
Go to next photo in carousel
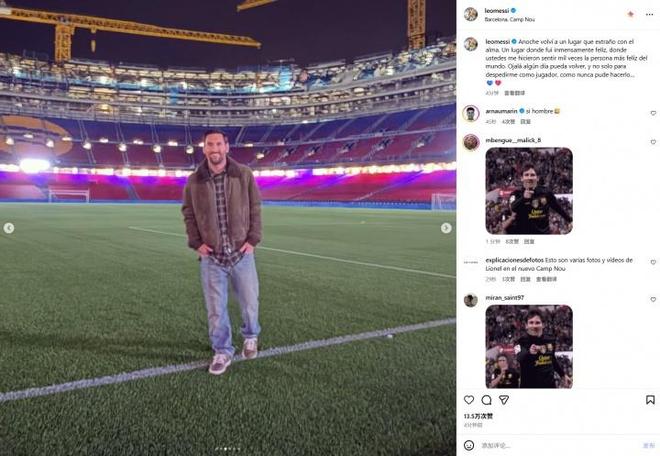click(446, 228)
